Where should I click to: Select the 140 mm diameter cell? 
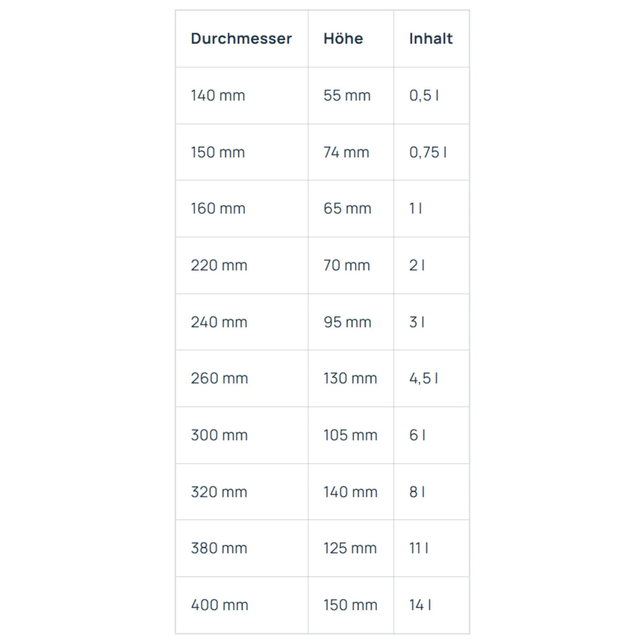coord(241,96)
